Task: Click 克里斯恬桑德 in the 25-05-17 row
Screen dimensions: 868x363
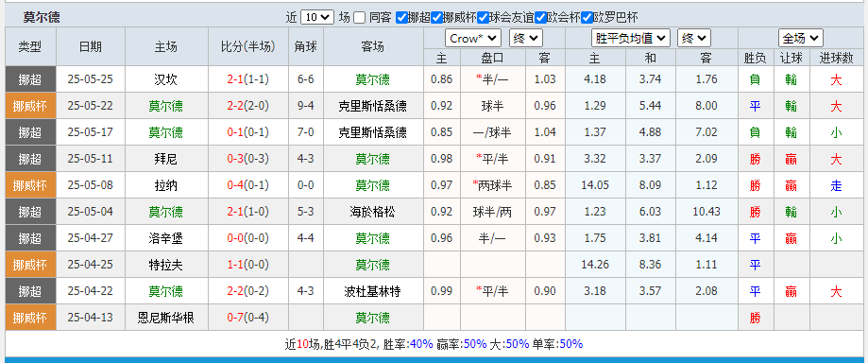Action: pyautogui.click(x=372, y=132)
